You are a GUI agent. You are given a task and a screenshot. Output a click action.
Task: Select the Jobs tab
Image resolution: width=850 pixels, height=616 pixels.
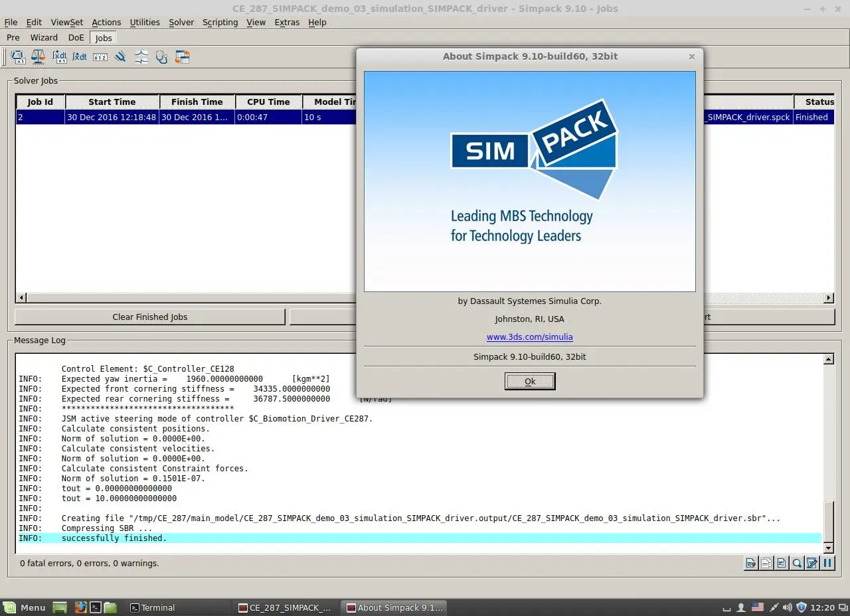pyautogui.click(x=104, y=38)
